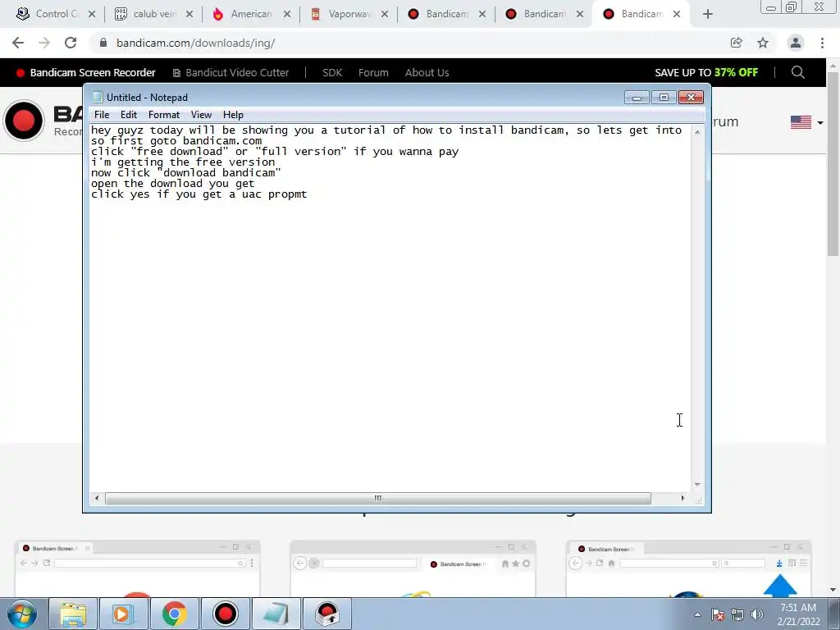Open Notepad File menu
Image resolution: width=840 pixels, height=630 pixels.
point(102,115)
